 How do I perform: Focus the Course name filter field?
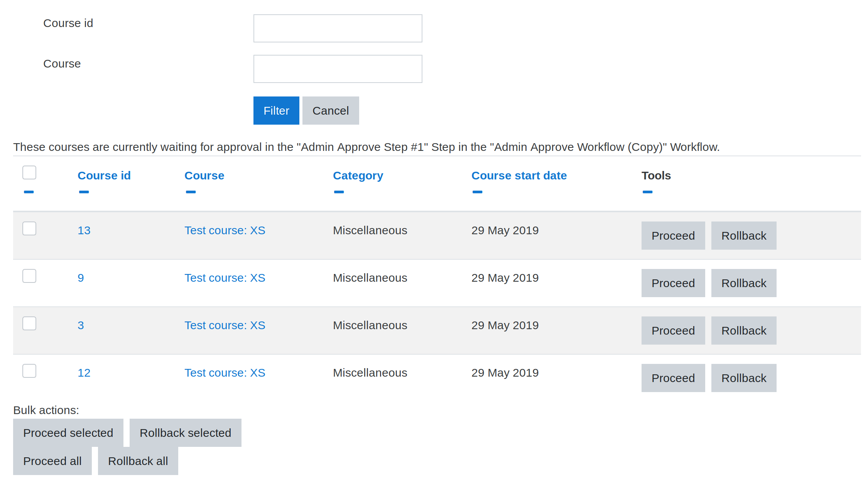coord(338,69)
